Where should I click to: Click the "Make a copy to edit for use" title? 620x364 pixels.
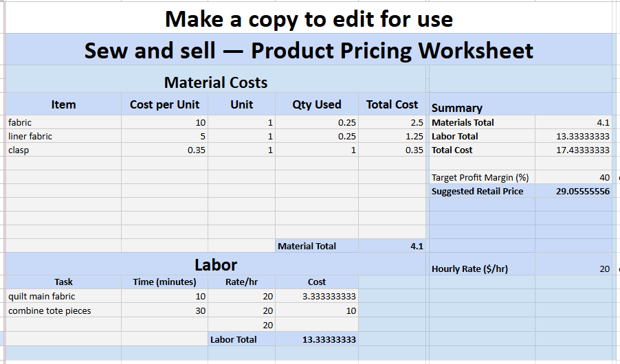(x=309, y=19)
